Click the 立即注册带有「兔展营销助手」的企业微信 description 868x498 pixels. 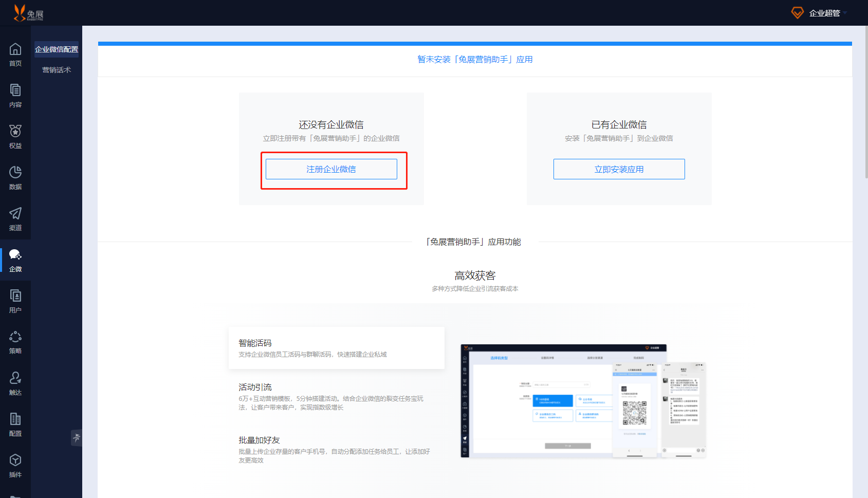tap(331, 138)
